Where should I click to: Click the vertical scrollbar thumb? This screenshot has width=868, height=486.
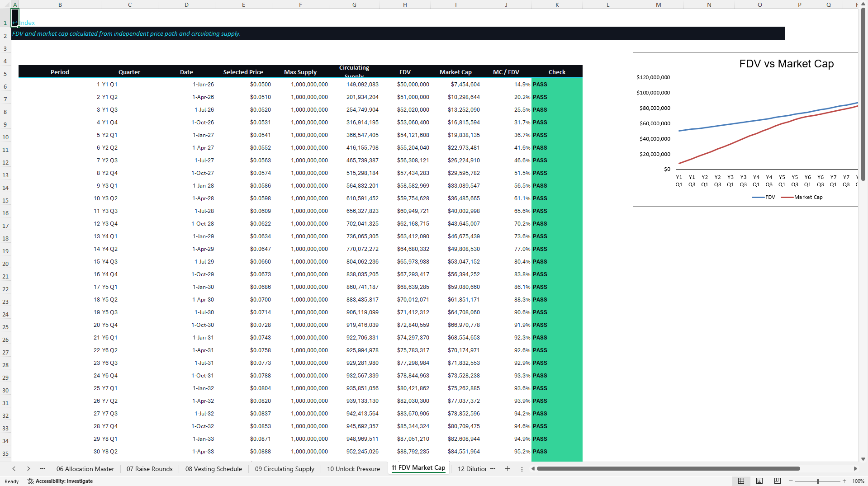pos(863,94)
